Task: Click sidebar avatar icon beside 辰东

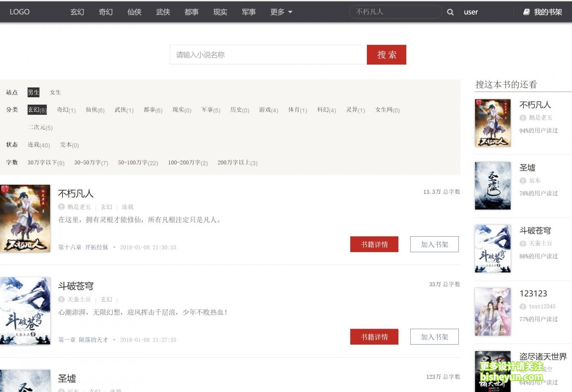Action: [x=523, y=181]
